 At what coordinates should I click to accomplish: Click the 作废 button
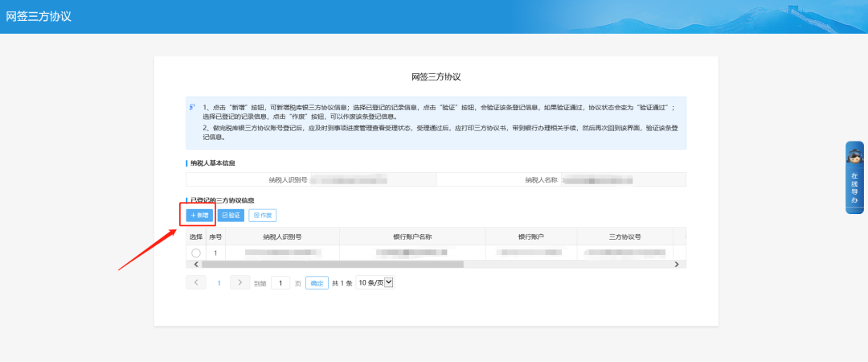(262, 215)
